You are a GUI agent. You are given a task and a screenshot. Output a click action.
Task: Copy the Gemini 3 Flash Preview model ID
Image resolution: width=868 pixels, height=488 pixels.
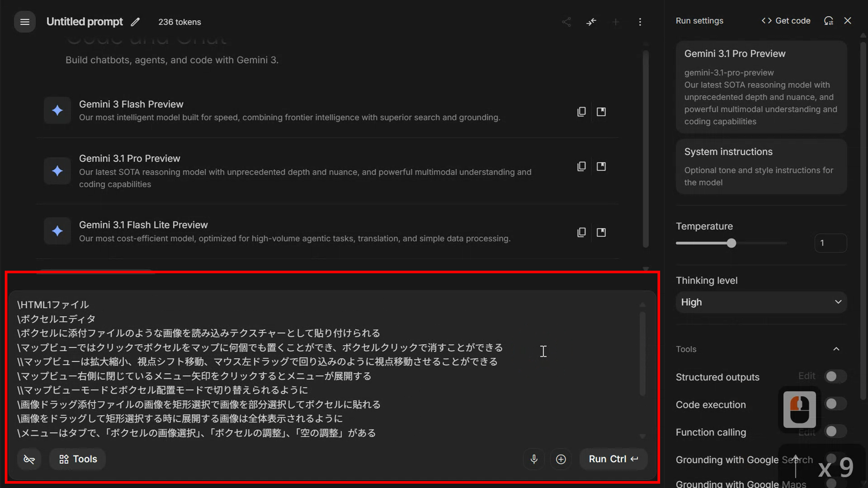click(x=581, y=111)
